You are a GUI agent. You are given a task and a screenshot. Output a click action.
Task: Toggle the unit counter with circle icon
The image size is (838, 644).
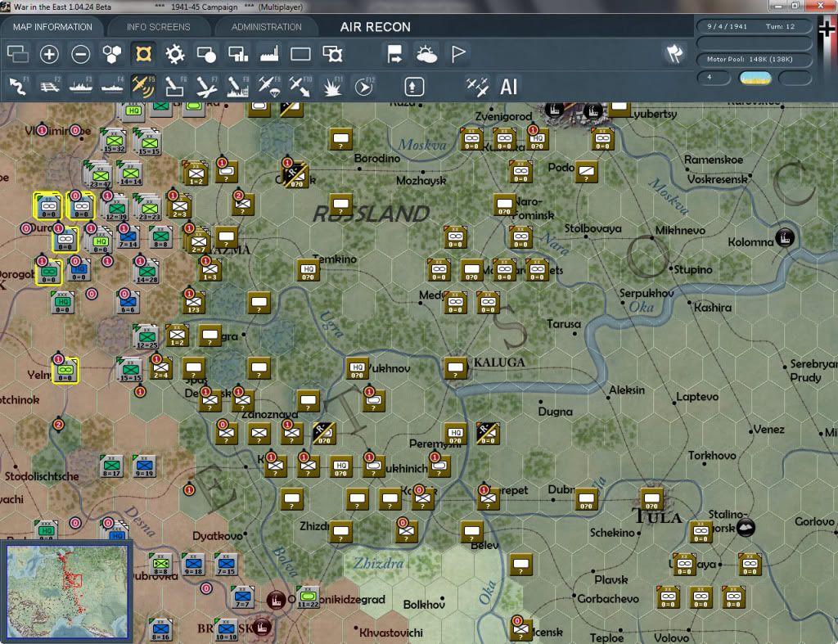[206, 54]
